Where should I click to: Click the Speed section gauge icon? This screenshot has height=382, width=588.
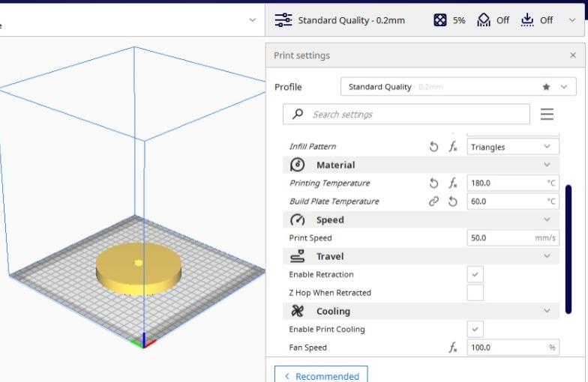coord(297,220)
